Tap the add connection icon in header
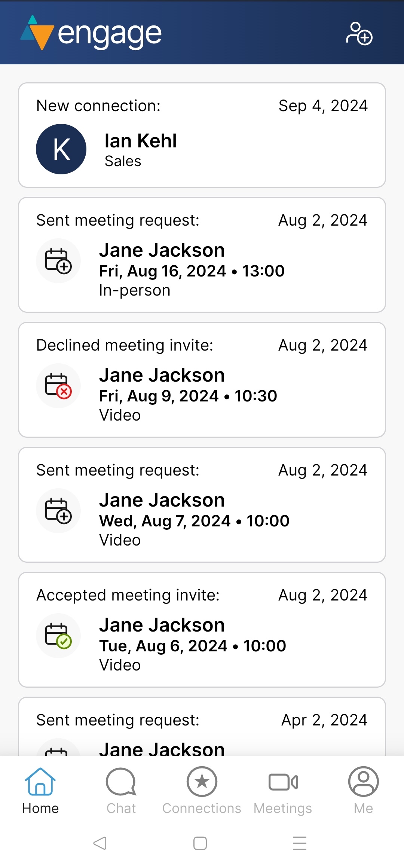 (359, 34)
